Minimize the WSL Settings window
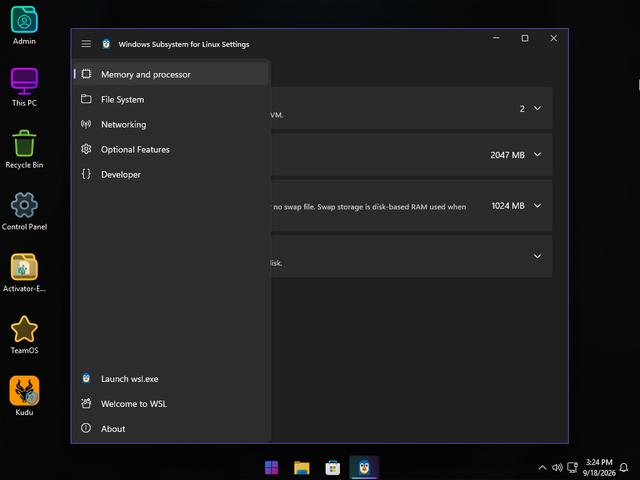The image size is (640, 480). tap(496, 38)
